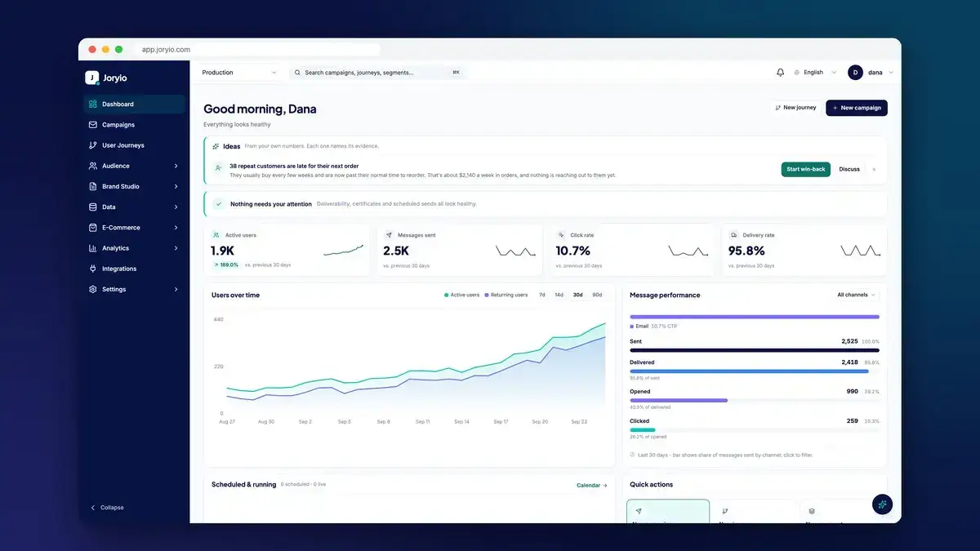Click the Opened progress bar
The image size is (980, 551).
tap(755, 400)
